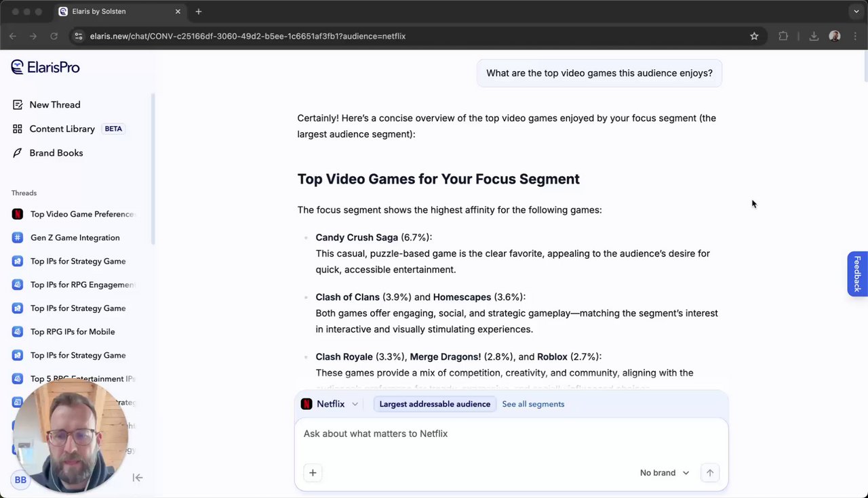Viewport: 868px width, 498px height.
Task: Open the Netflix audience dropdown
Action: 330,404
